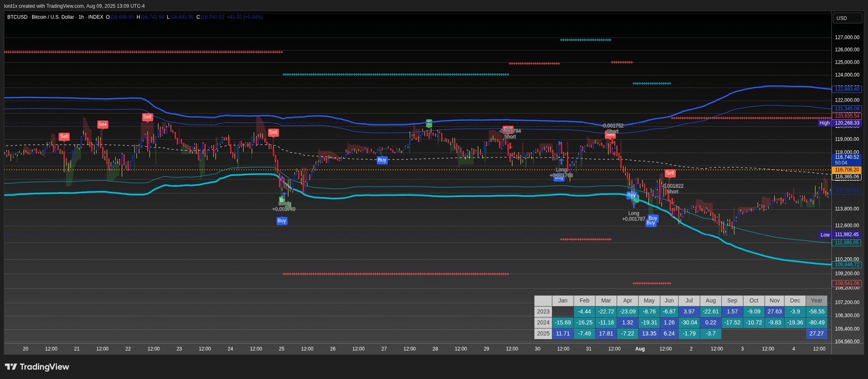Screen dimensions: 868x379
Task: Click the 2023 row label in returns table
Action: tap(543, 312)
